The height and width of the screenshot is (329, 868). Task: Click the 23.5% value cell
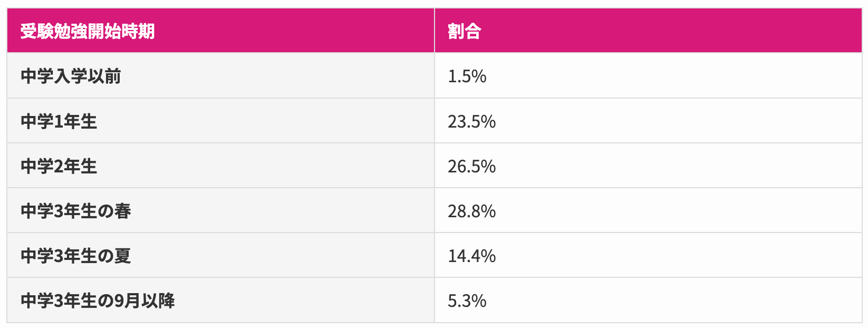click(x=471, y=121)
